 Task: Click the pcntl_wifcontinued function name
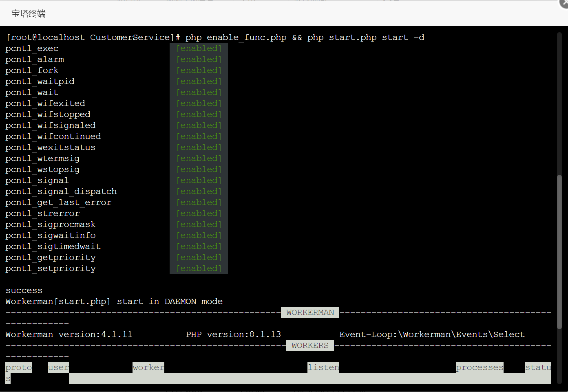point(53,137)
